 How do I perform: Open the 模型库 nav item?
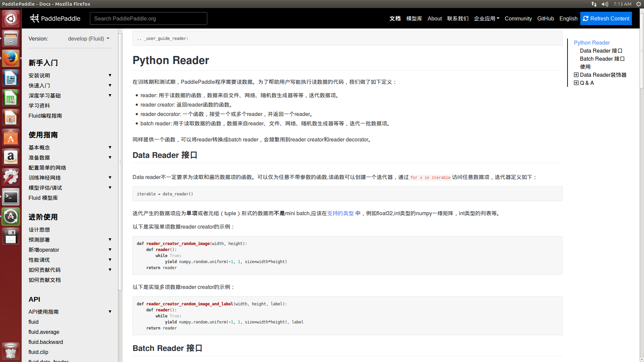coord(414,18)
